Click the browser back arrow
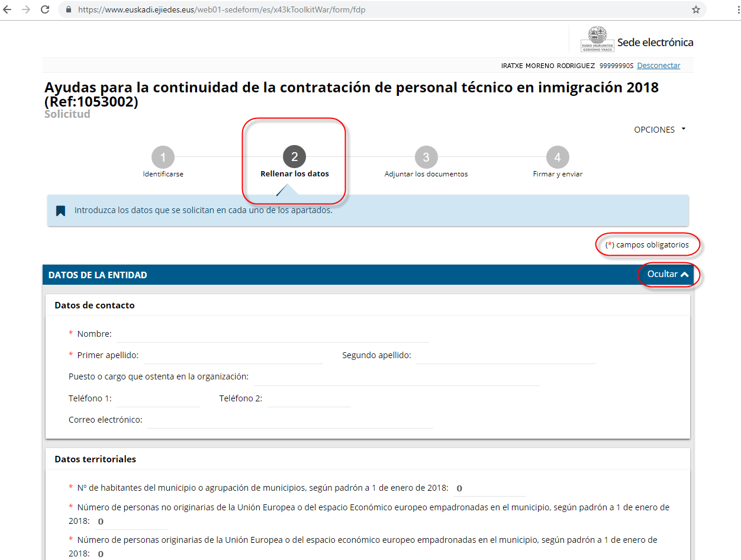 point(8,10)
